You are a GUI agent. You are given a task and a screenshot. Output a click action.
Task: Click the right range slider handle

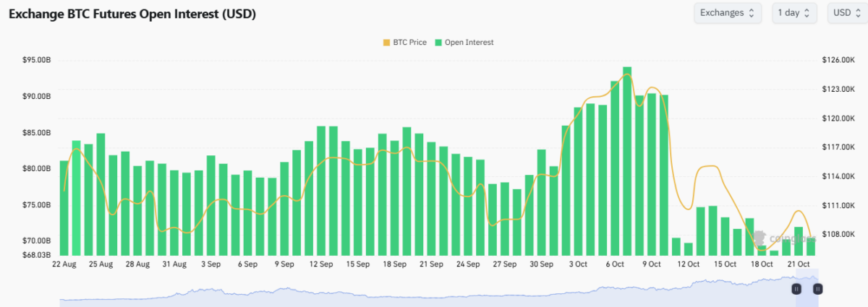click(x=817, y=288)
